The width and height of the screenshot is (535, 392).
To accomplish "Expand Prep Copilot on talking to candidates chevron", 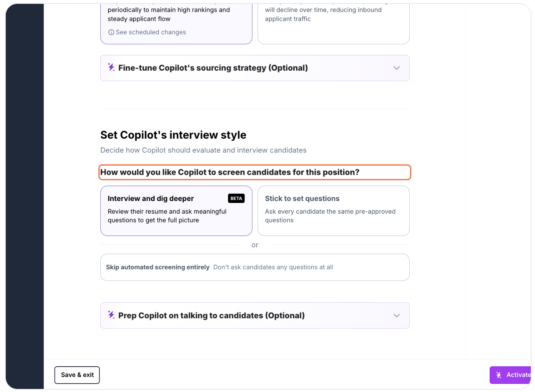I will pyautogui.click(x=397, y=316).
